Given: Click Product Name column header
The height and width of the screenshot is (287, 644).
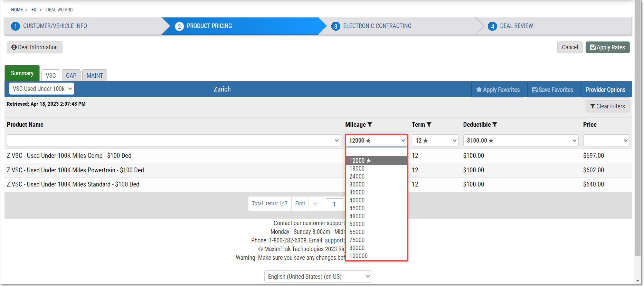Looking at the screenshot, I should point(25,125).
